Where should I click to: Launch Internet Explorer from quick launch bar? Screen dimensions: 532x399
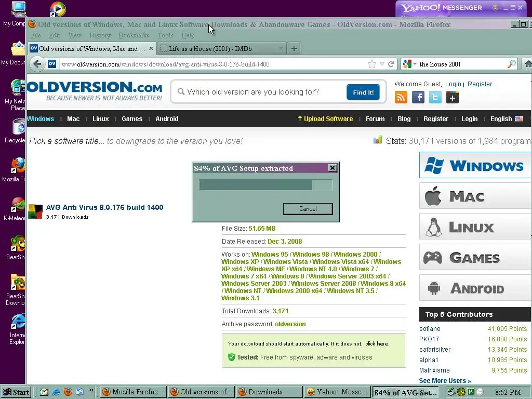[x=56, y=392]
